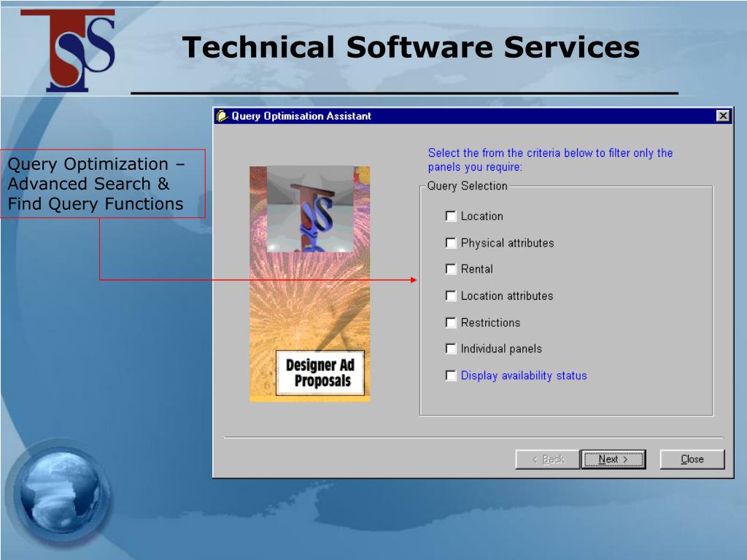Select the Restrictions checkbox
Viewport: 747px width, 560px height.
[x=450, y=322]
